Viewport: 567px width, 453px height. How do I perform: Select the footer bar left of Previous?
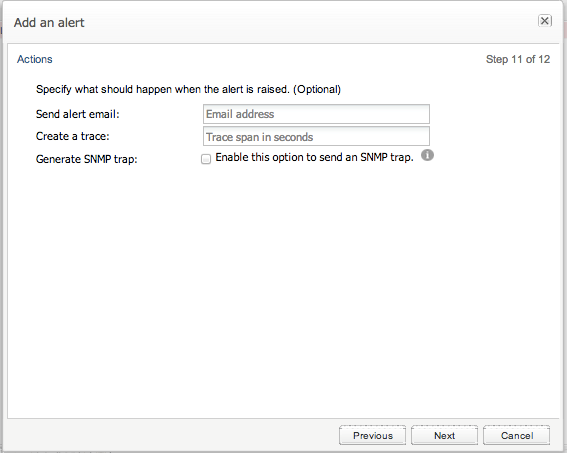click(174, 435)
